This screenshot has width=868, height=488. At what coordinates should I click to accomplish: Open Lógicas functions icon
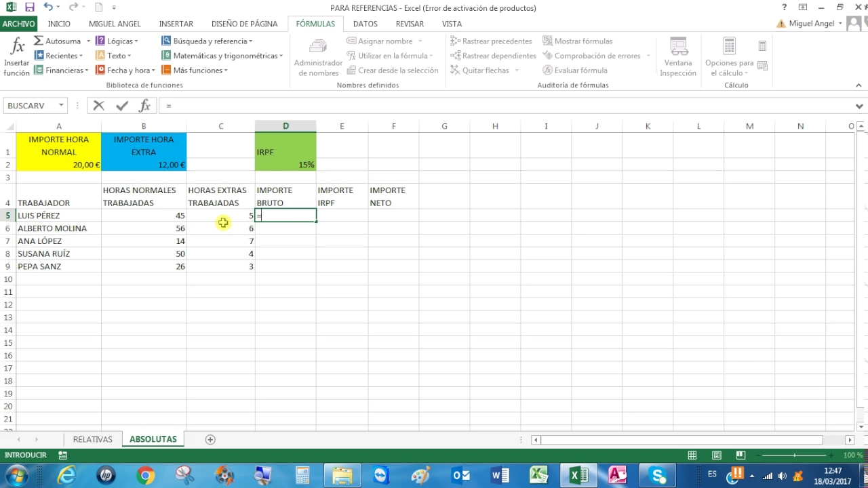pyautogui.click(x=100, y=41)
